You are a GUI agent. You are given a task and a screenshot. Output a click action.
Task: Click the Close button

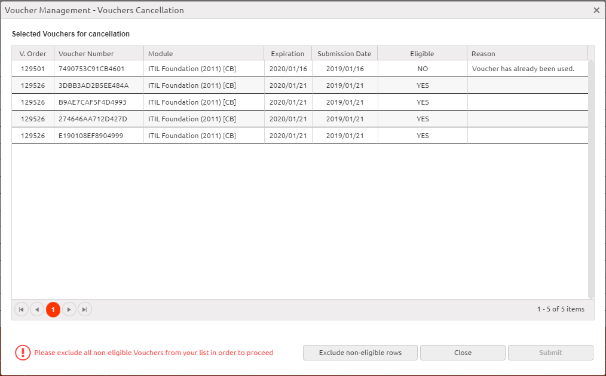pos(463,352)
